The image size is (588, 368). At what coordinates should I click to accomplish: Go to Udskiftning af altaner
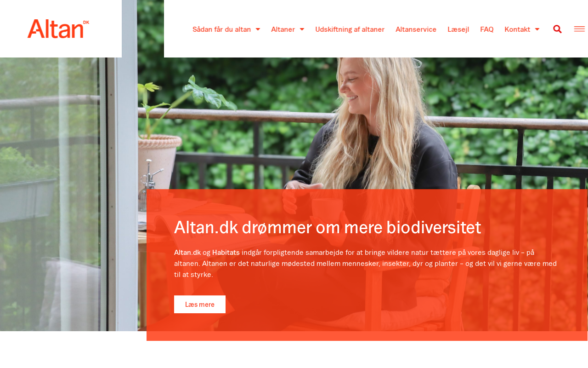[x=350, y=29]
